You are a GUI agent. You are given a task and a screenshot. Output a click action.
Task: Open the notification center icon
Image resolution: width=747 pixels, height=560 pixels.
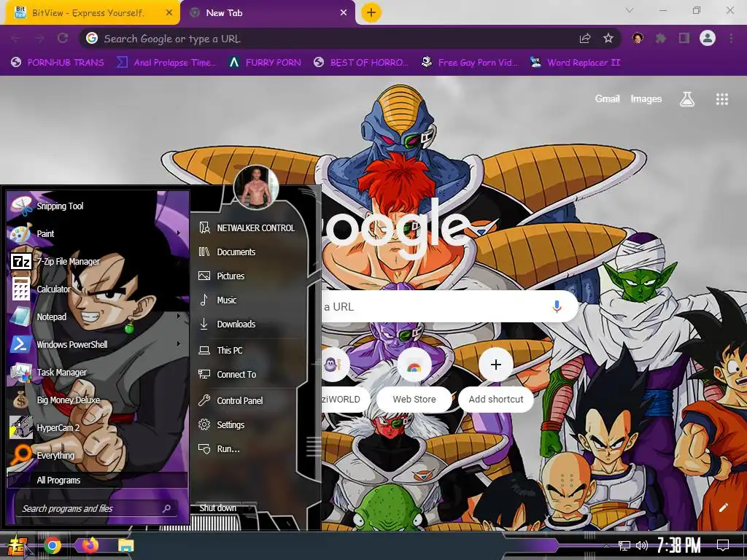pos(723,545)
